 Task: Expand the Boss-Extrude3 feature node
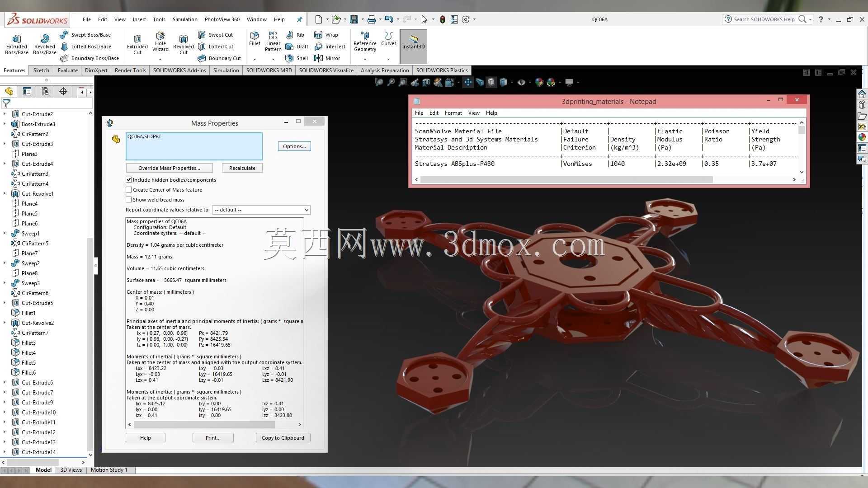click(x=5, y=124)
